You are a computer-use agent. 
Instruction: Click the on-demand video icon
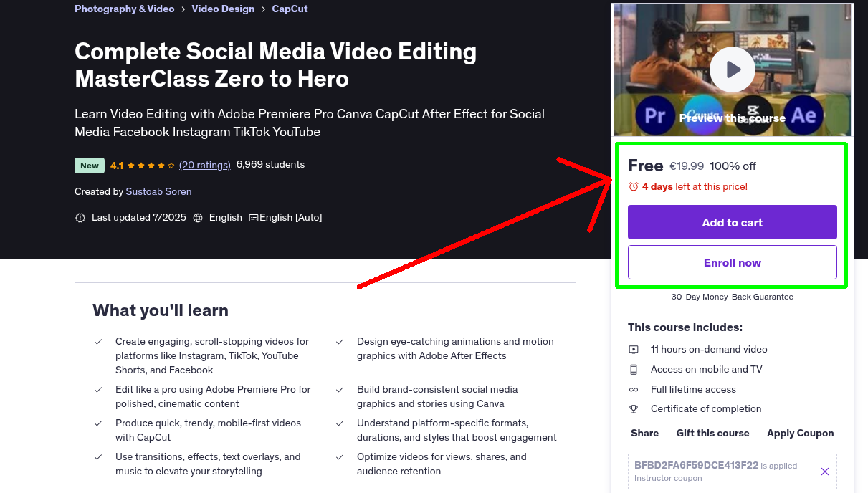[634, 350]
